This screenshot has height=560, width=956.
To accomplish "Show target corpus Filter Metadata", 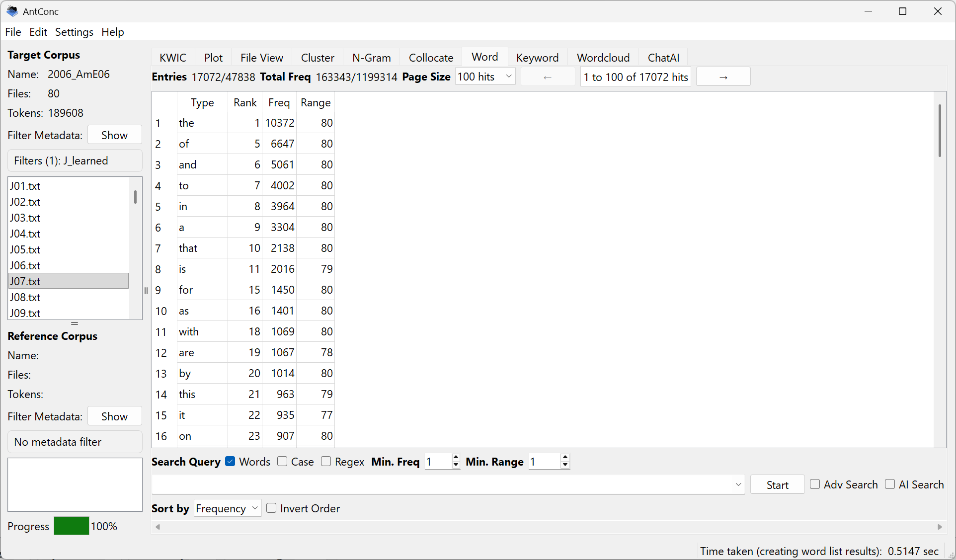I will [114, 135].
